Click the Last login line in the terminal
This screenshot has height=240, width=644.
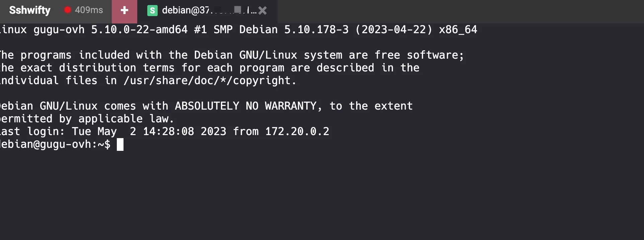click(x=164, y=131)
